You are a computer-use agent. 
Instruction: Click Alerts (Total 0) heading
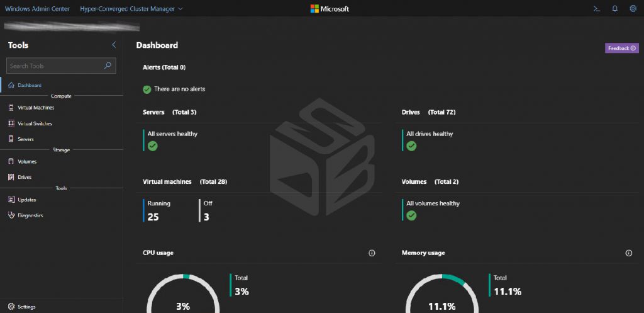click(x=164, y=67)
